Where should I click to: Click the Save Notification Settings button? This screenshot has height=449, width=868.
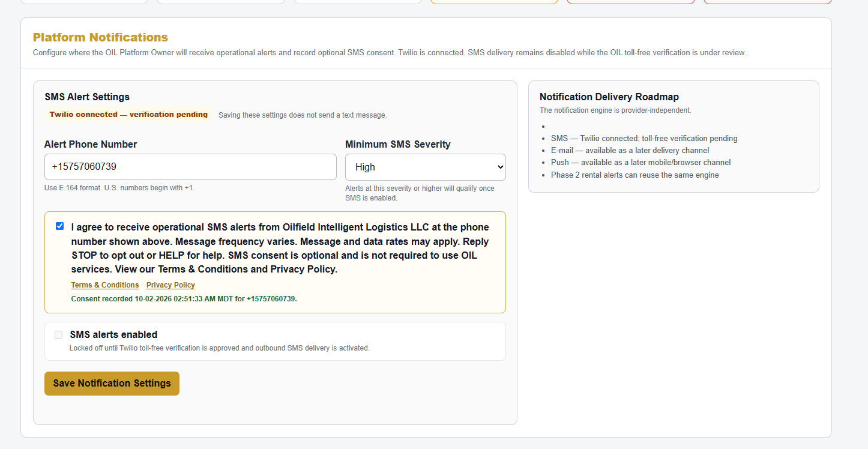pos(112,384)
